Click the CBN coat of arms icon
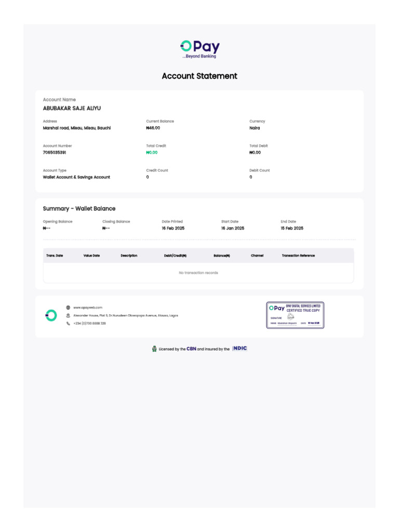The image size is (399, 532). coord(154,349)
